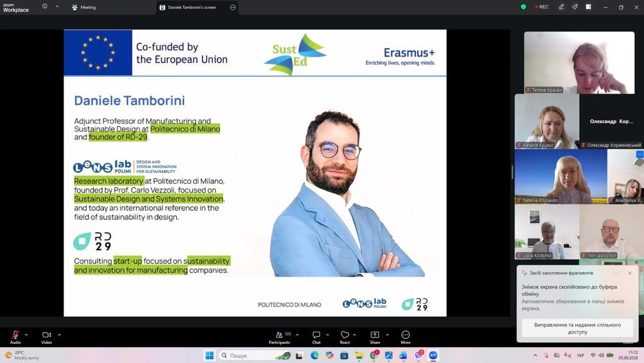Image resolution: width=644 pixels, height=363 pixels.
Task: Select Тетяна Кравчн video thumbnail
Action: (579, 62)
